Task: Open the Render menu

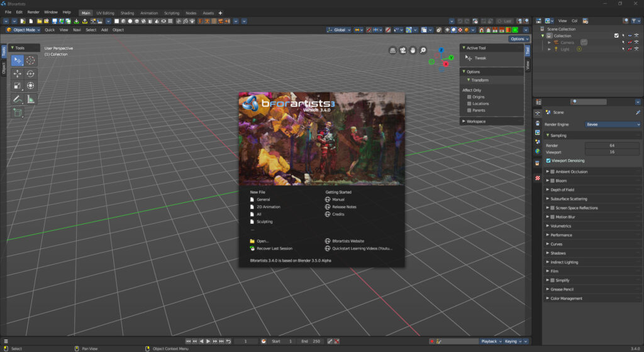Action: (x=33, y=13)
